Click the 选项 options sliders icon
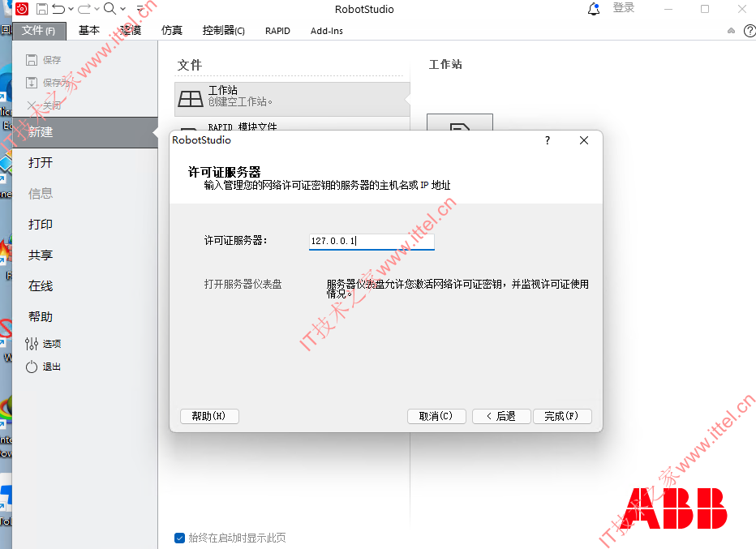 (32, 344)
